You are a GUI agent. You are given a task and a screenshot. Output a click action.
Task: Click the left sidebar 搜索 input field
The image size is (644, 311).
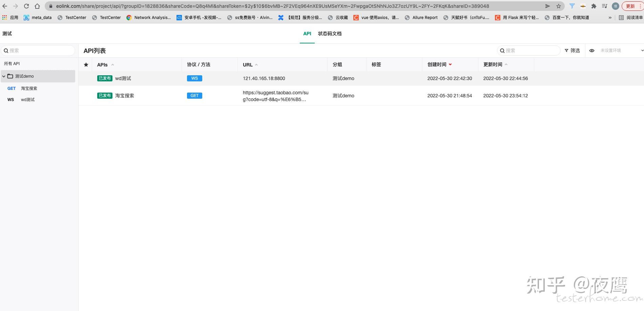click(38, 50)
